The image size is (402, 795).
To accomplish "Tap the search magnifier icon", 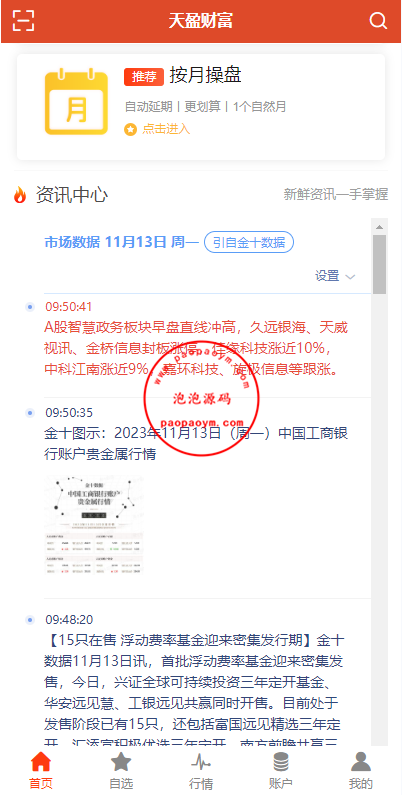I will (378, 21).
